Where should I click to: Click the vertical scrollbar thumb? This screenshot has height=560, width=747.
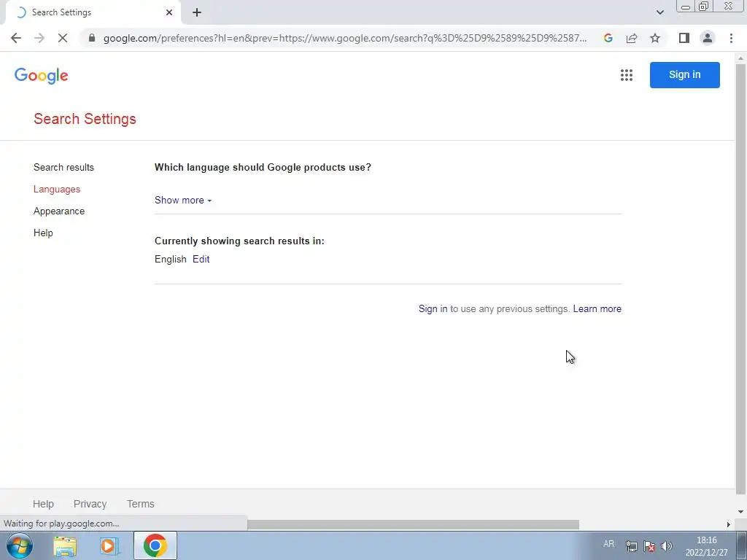point(740,279)
